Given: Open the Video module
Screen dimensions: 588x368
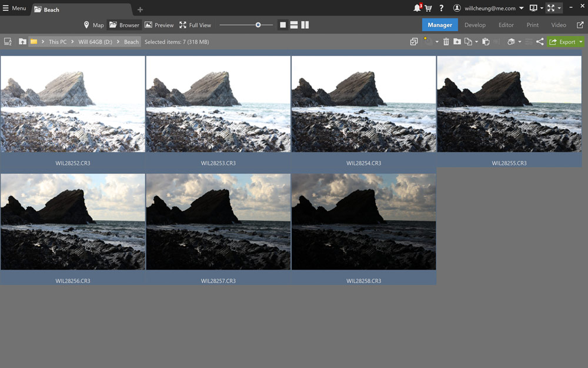Looking at the screenshot, I should [559, 25].
